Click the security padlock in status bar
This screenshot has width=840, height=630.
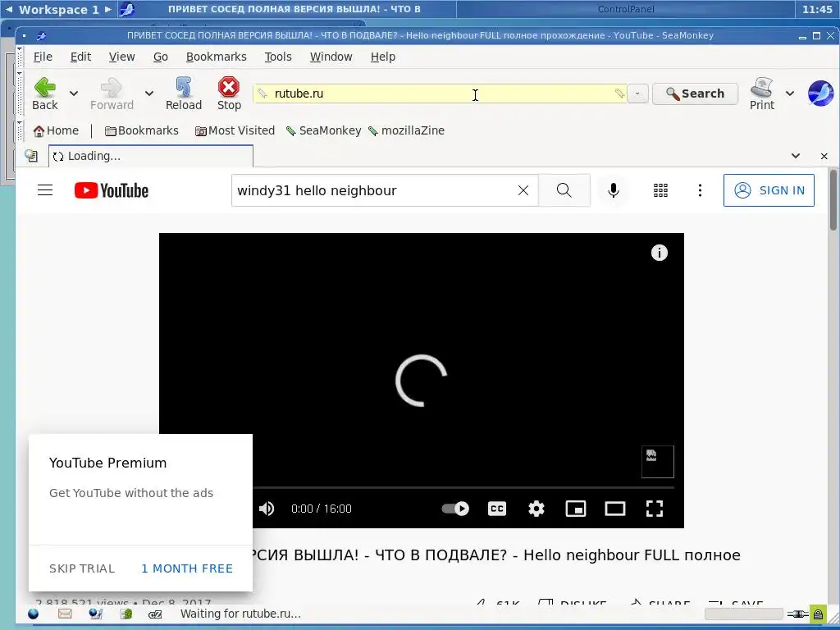tap(818, 614)
